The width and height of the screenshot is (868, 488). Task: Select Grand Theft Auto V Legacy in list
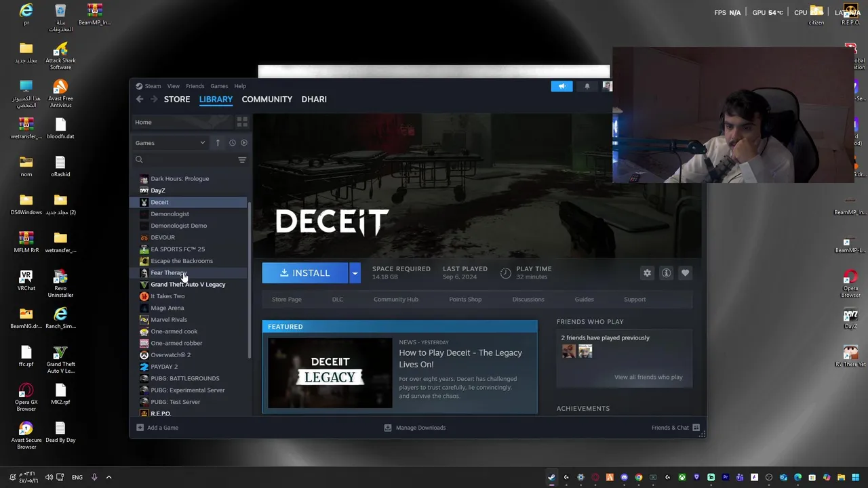[x=188, y=285]
